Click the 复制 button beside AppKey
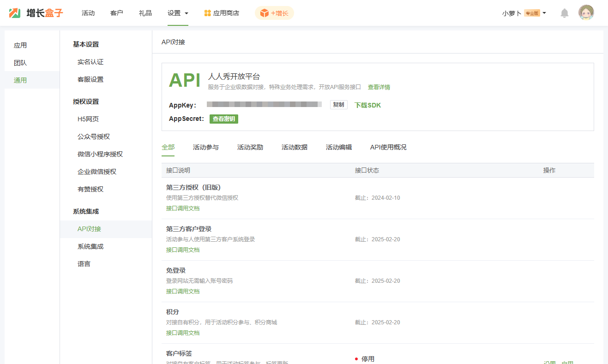The height and width of the screenshot is (364, 608). [x=339, y=105]
